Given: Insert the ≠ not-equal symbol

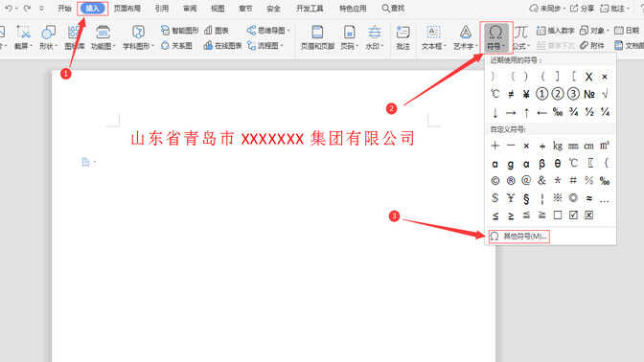Looking at the screenshot, I should [511, 95].
